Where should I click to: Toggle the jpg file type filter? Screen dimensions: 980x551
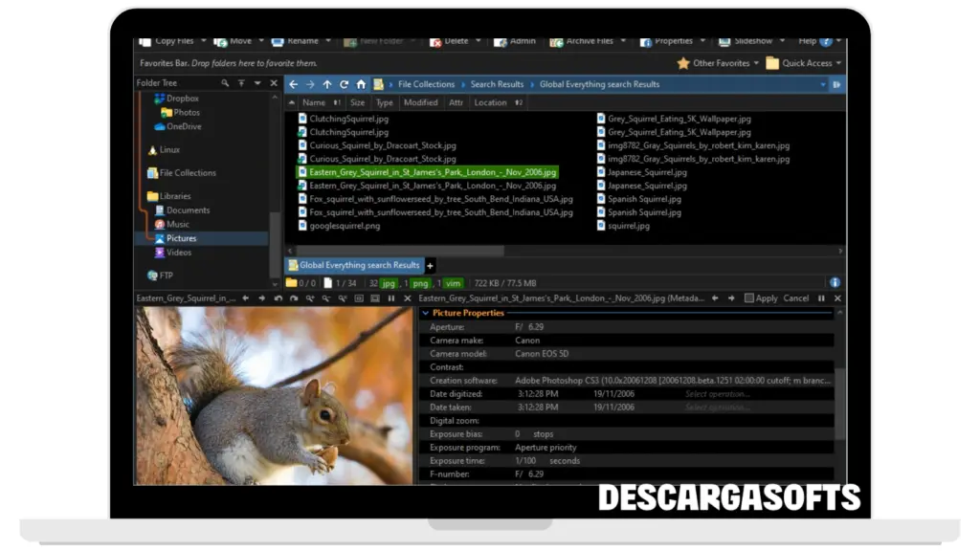click(x=389, y=283)
